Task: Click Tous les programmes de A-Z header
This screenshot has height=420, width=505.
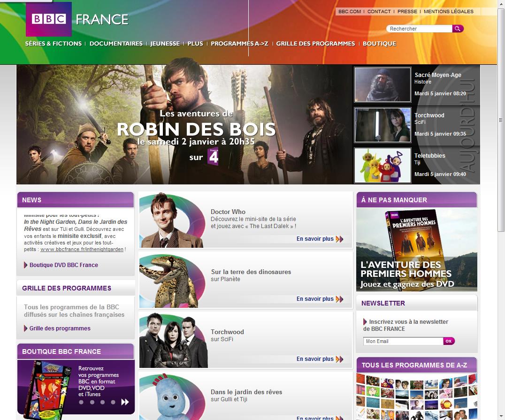Action: (417, 365)
